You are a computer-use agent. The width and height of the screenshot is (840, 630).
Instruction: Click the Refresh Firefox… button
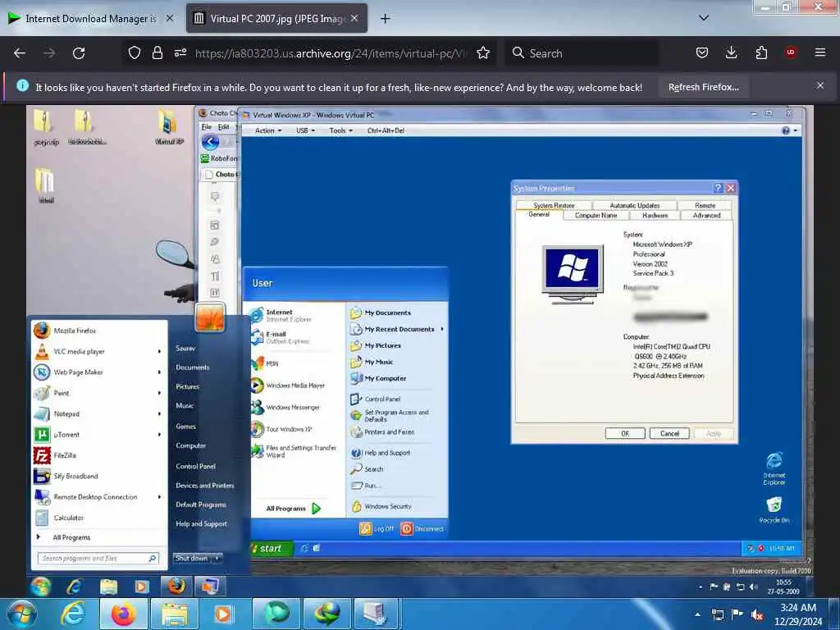click(x=703, y=87)
